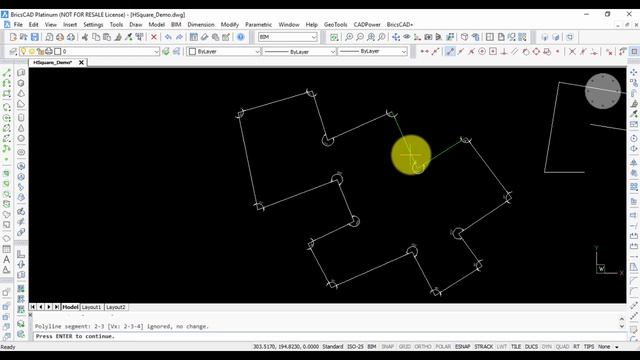The height and width of the screenshot is (360, 640).
Task: Click the ViewCube compass in drawing
Action: [603, 91]
